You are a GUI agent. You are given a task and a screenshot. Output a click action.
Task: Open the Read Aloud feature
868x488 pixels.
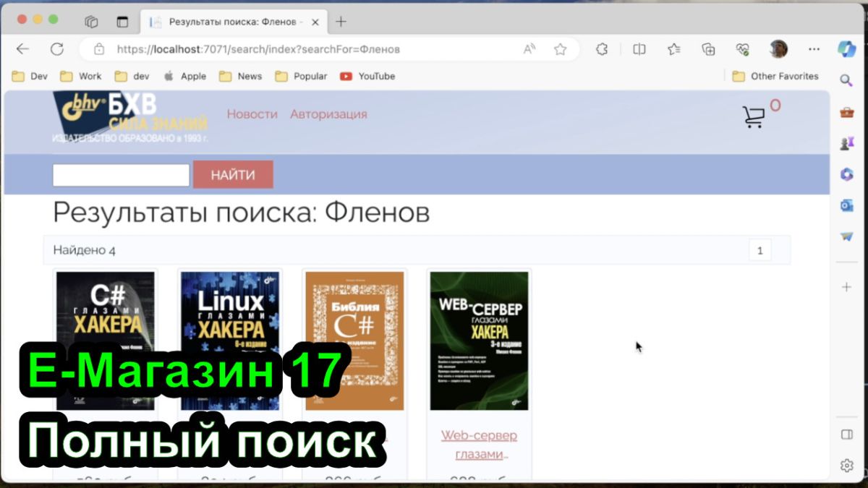click(x=530, y=49)
